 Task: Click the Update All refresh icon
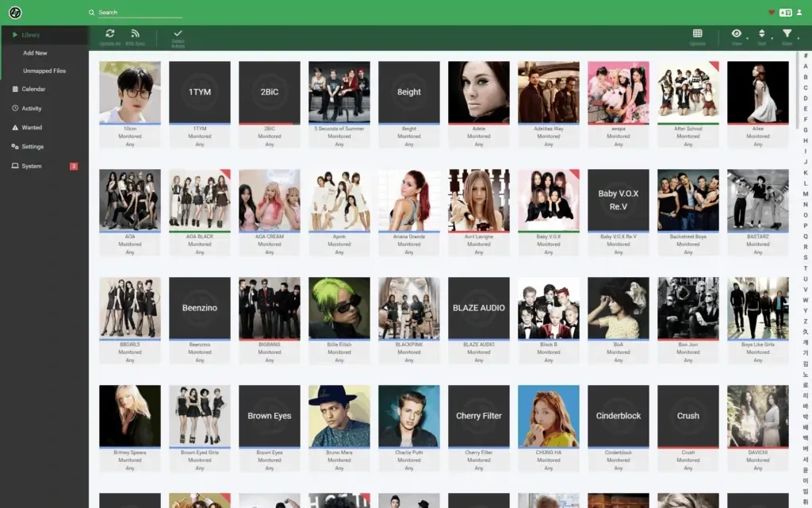click(x=109, y=35)
